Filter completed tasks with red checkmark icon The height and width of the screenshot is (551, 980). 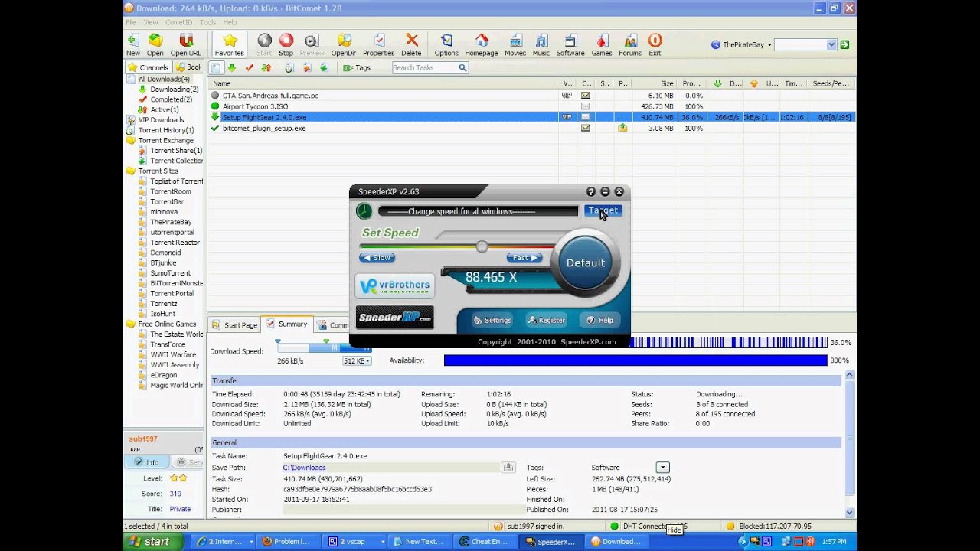(x=250, y=67)
